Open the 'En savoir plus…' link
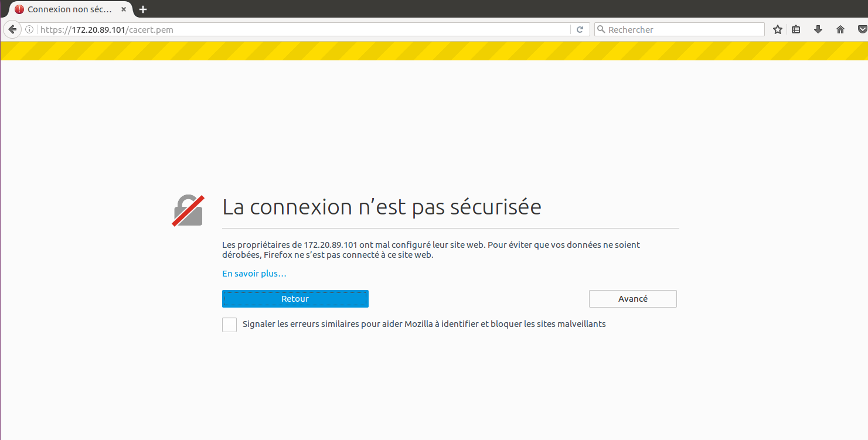Image resolution: width=868 pixels, height=440 pixels. tap(254, 274)
